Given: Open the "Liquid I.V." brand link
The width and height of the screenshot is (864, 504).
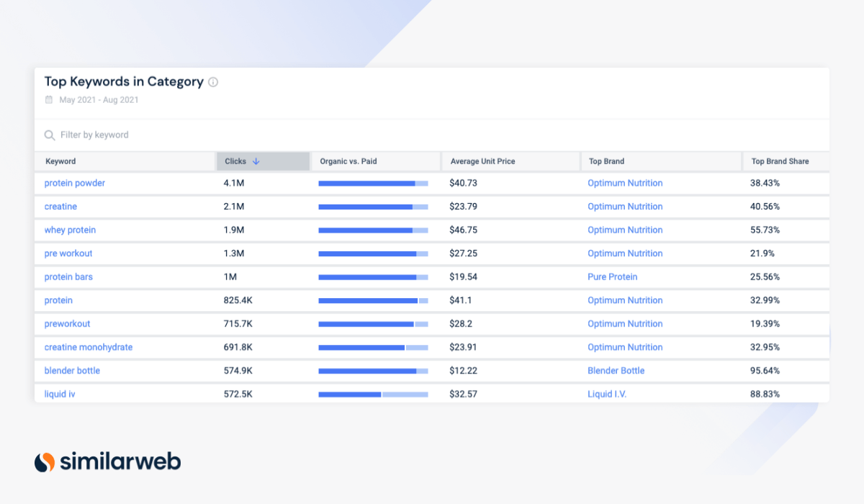Looking at the screenshot, I should (607, 394).
